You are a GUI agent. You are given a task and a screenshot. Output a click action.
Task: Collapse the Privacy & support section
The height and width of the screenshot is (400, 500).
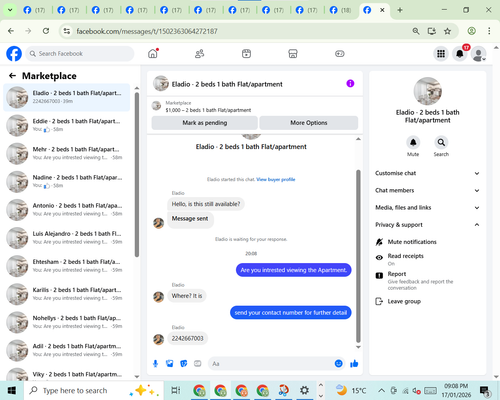point(427,225)
